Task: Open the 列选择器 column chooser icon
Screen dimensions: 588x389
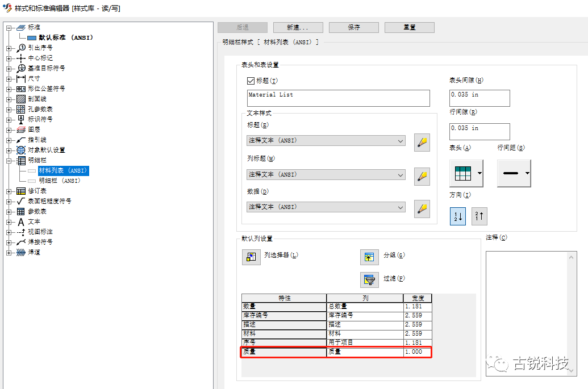Action: [x=251, y=257]
